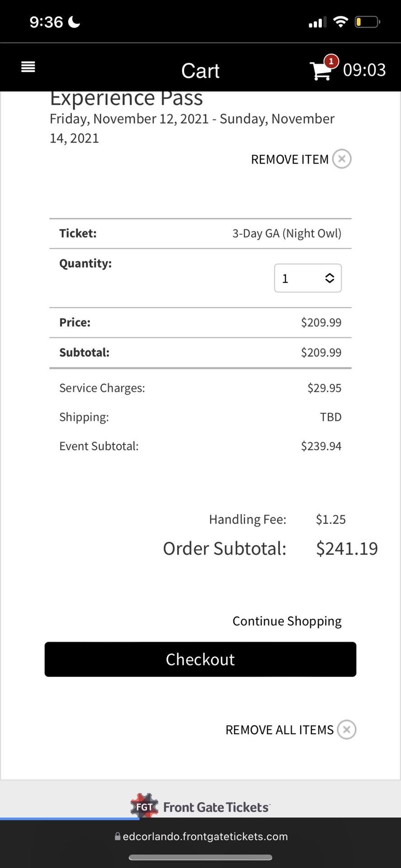Click the X icon beside REMOVE ALL ITEMS

click(347, 729)
